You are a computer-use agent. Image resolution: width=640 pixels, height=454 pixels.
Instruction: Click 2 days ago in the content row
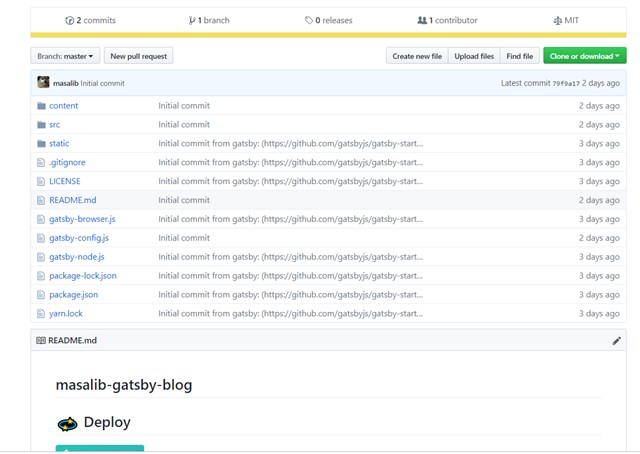coord(599,106)
